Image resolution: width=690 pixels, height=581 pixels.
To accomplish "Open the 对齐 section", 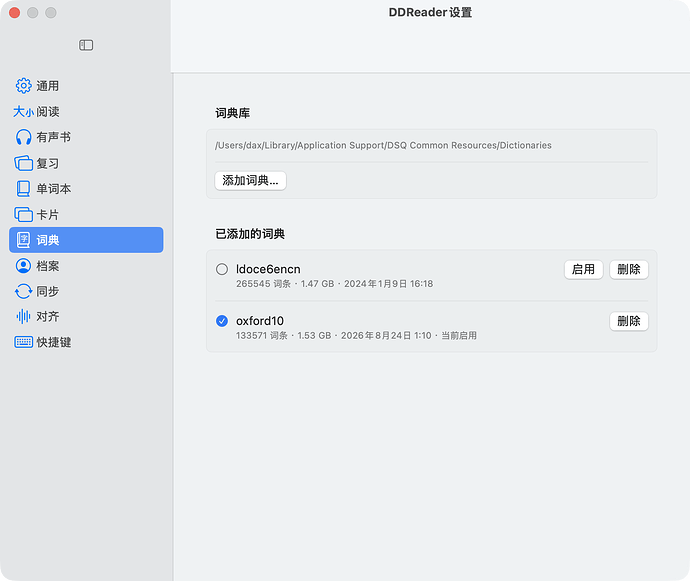I will (86, 316).
